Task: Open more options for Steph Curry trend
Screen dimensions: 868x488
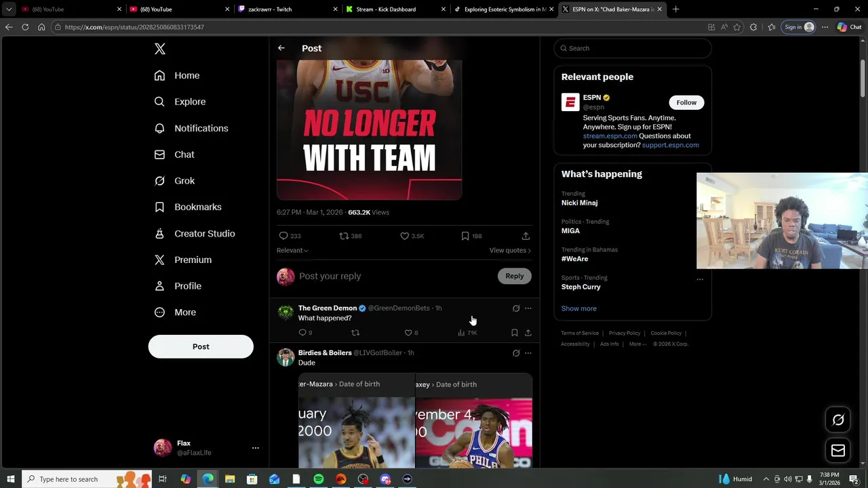Action: [x=700, y=279]
